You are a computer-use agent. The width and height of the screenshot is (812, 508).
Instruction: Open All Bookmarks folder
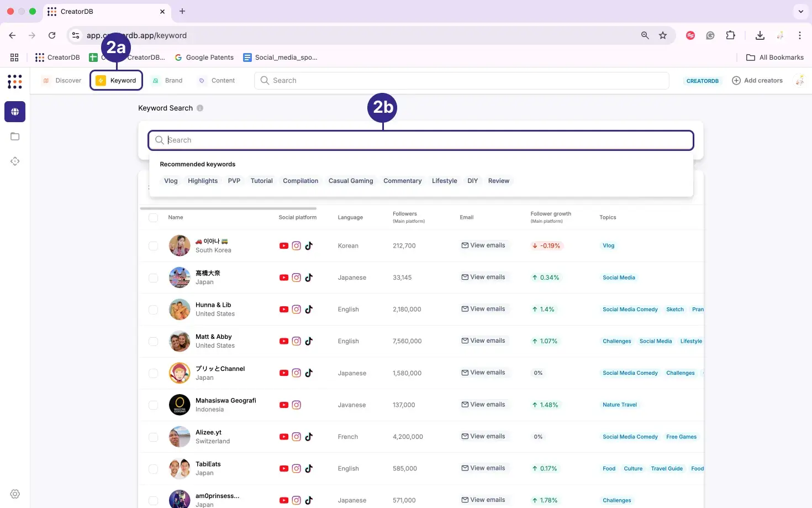[x=775, y=57]
